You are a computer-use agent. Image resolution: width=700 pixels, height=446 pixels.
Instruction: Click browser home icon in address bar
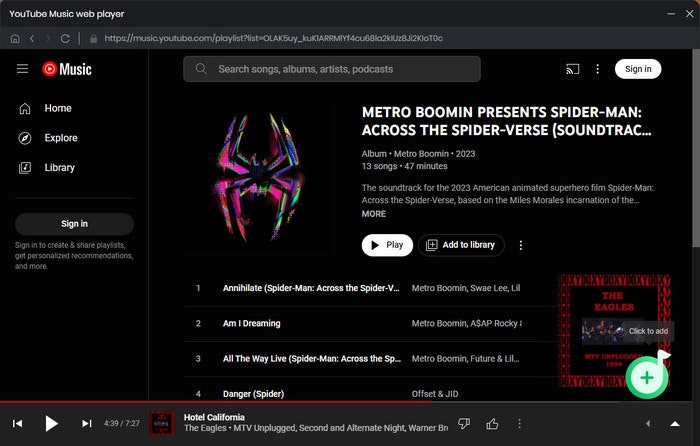tap(15, 39)
